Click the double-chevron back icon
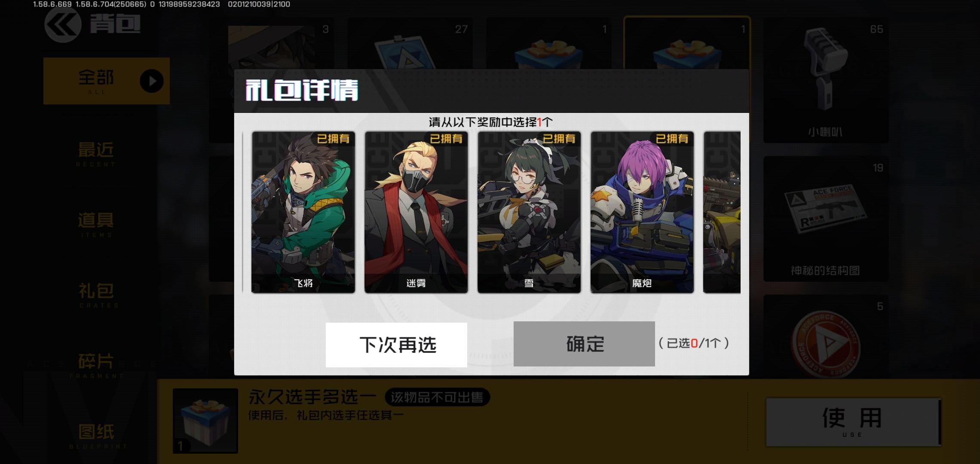980x464 pixels. (x=63, y=25)
